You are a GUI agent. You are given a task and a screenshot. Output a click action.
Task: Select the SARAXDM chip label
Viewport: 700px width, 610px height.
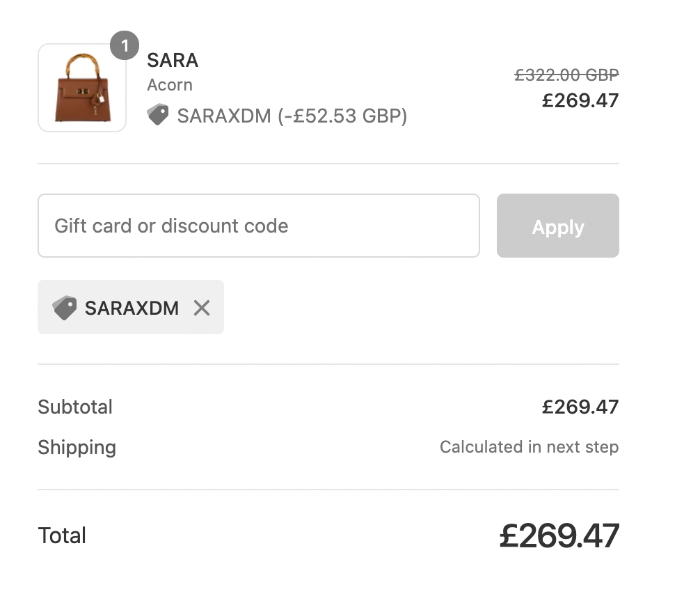132,308
